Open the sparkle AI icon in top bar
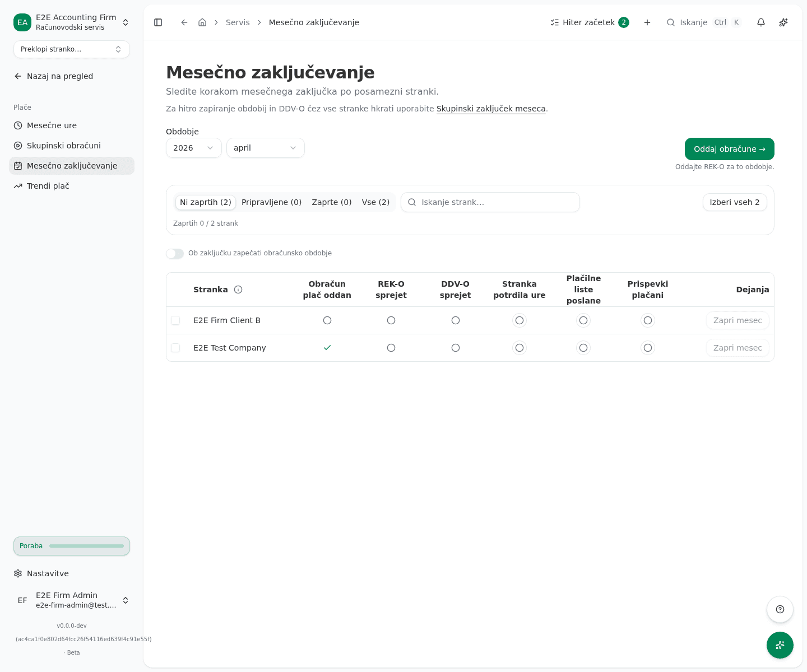 (x=783, y=22)
